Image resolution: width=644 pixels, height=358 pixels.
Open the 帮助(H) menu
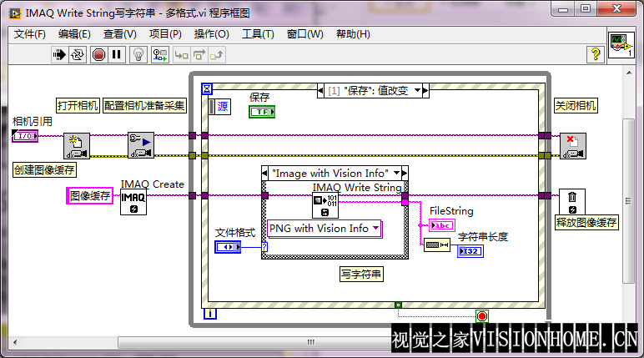point(353,34)
